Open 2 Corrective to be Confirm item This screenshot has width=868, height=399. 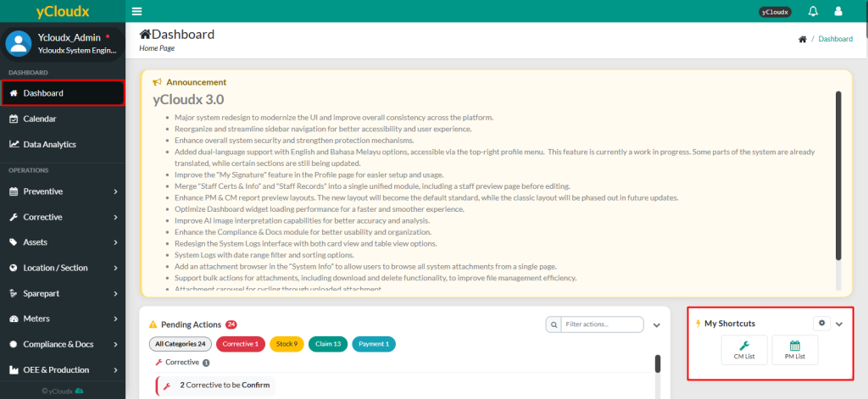coord(216,385)
